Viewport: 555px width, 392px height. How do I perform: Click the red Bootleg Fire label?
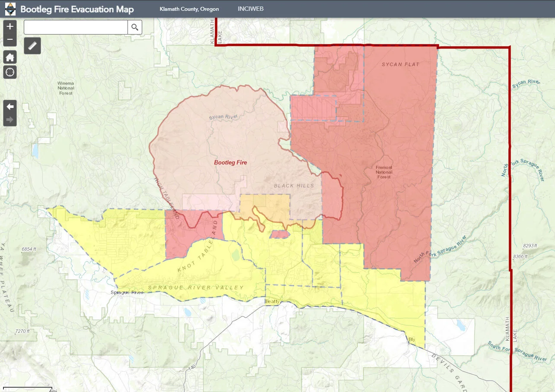pos(230,163)
